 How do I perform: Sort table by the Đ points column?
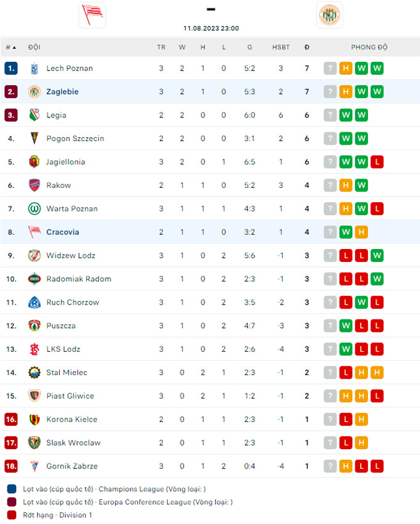[307, 47]
